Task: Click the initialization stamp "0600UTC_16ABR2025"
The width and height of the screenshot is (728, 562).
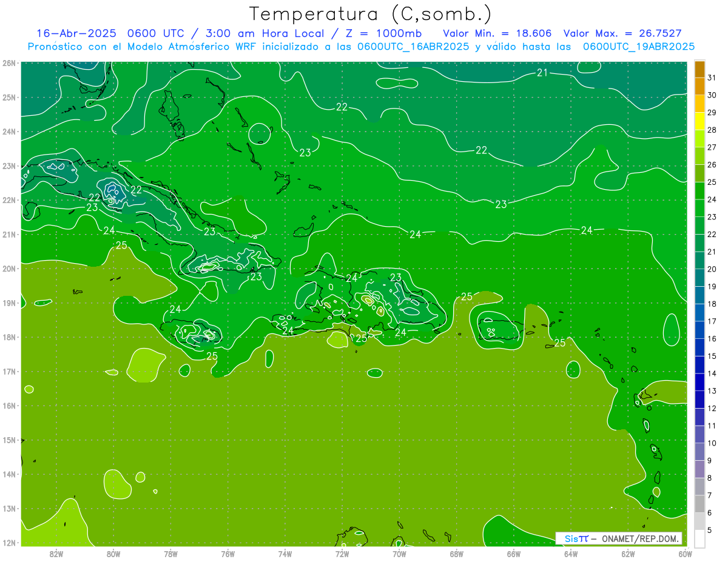Action: coord(413,47)
